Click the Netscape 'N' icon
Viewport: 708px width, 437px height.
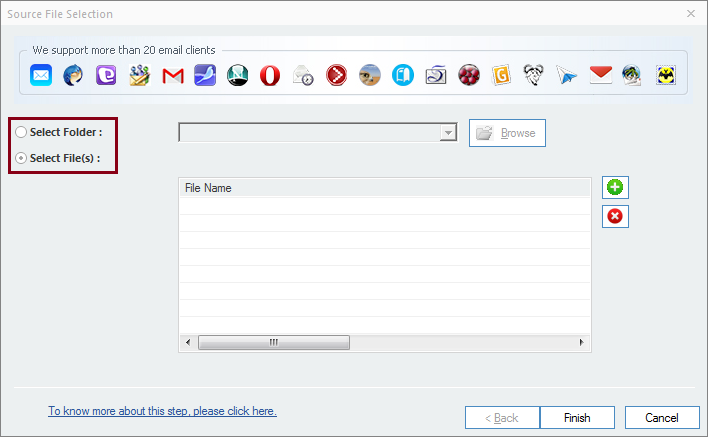[x=238, y=75]
